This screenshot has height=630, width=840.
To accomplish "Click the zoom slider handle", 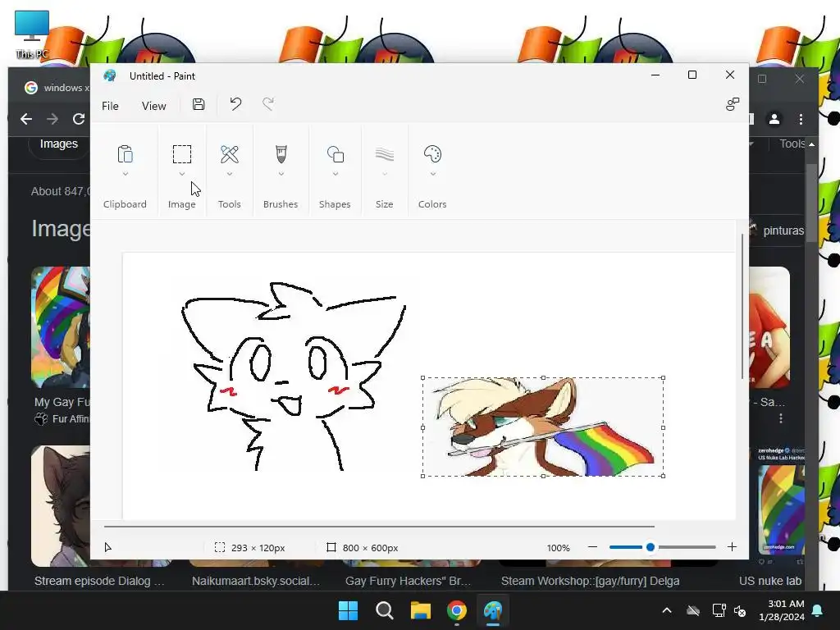I will click(x=651, y=547).
